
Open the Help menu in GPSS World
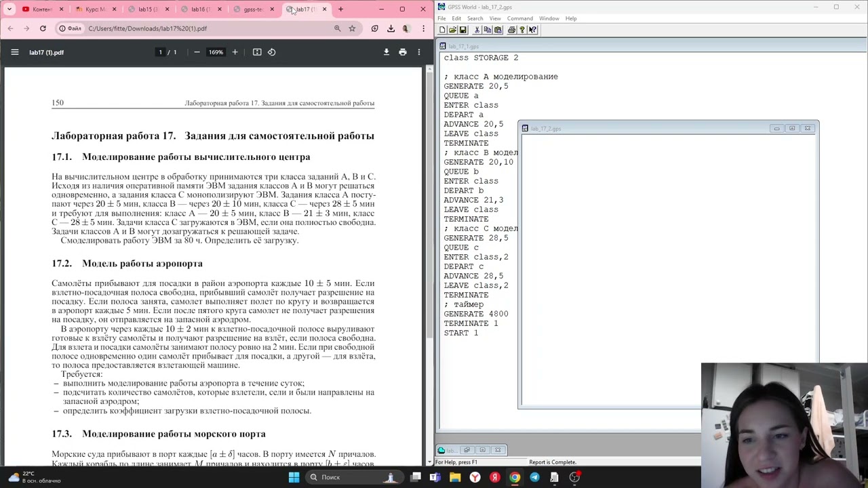(x=571, y=18)
